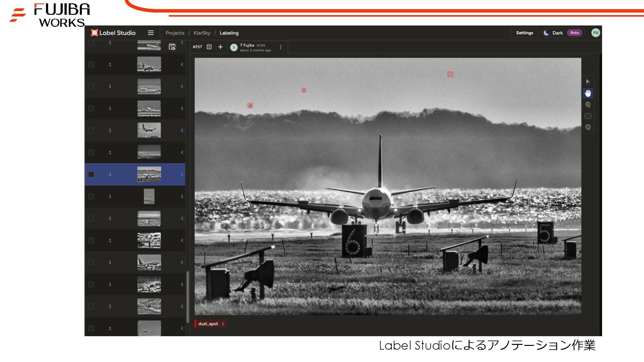Open KlarSky project breadcrumb
The width and height of the screenshot is (644, 362).
tap(202, 33)
